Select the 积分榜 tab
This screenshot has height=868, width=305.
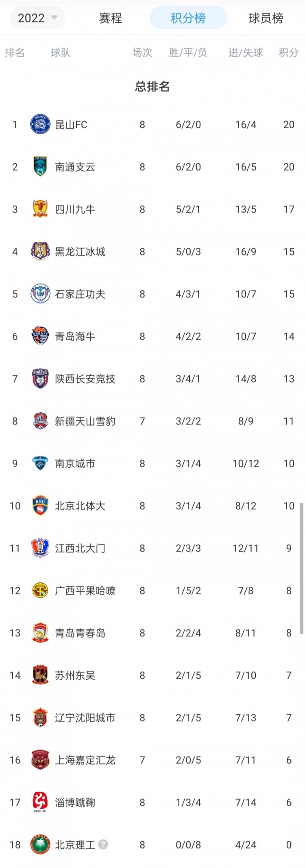188,18
